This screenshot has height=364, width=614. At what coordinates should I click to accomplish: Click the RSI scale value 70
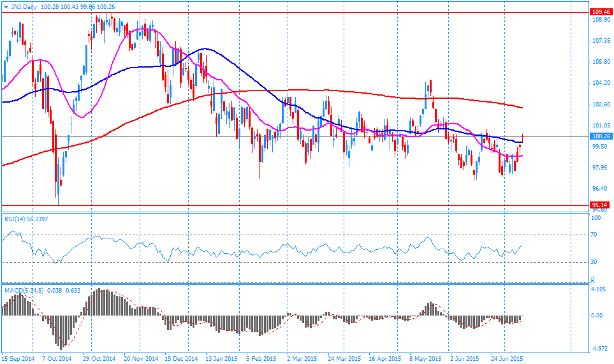pyautogui.click(x=594, y=235)
